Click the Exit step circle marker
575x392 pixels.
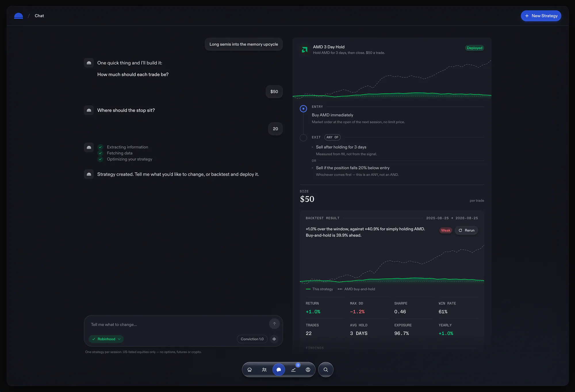click(303, 138)
